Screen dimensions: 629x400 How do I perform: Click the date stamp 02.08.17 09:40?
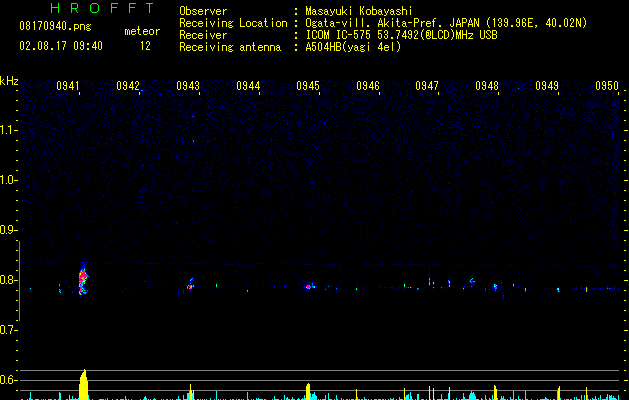pos(61,46)
